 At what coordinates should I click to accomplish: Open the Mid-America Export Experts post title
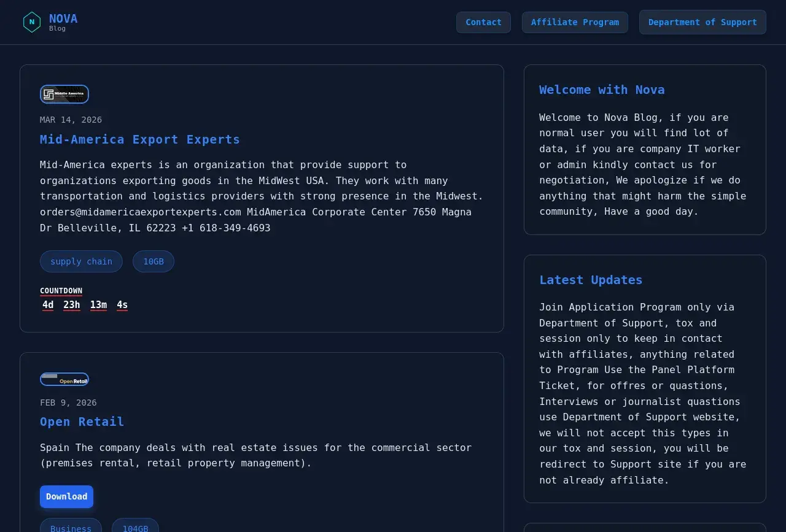click(140, 139)
